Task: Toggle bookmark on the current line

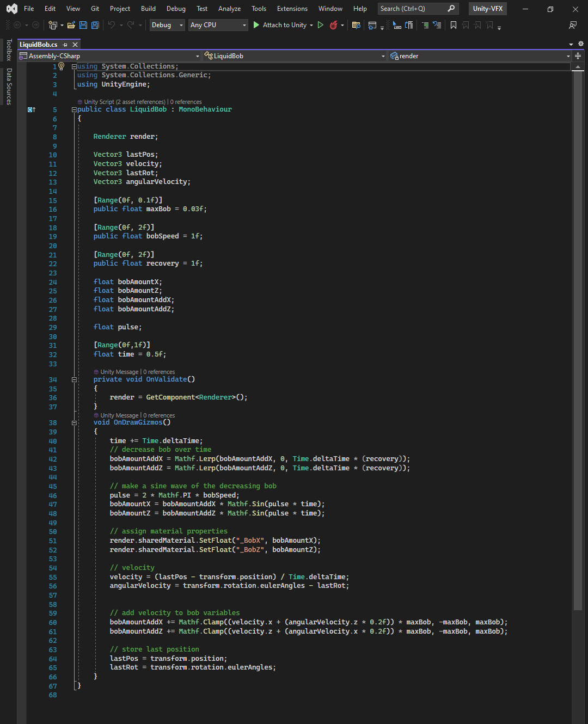Action: (x=453, y=25)
